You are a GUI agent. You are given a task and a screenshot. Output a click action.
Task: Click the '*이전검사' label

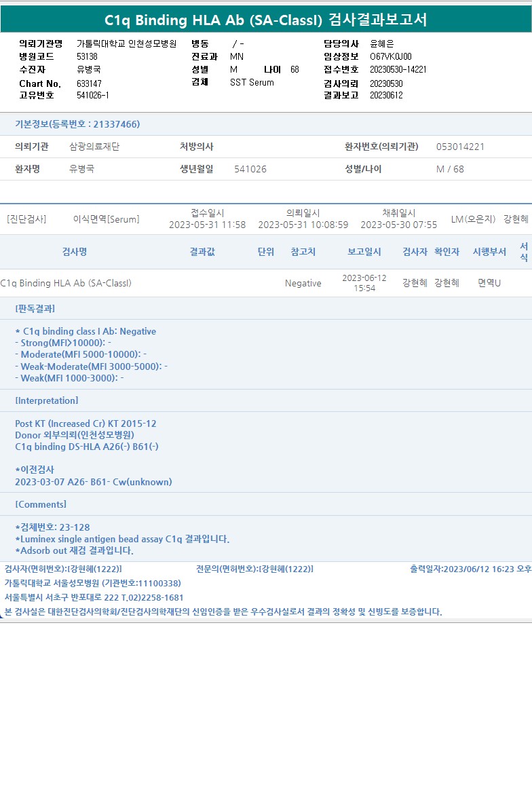point(35,470)
